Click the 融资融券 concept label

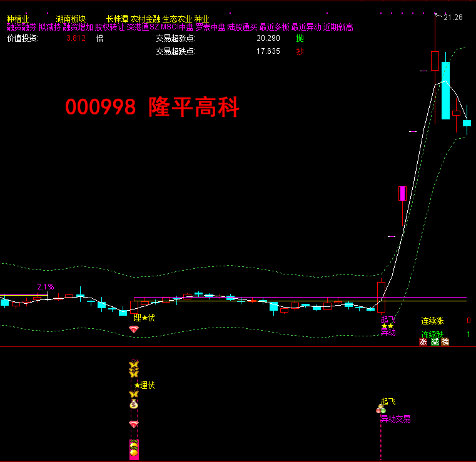click(x=21, y=28)
